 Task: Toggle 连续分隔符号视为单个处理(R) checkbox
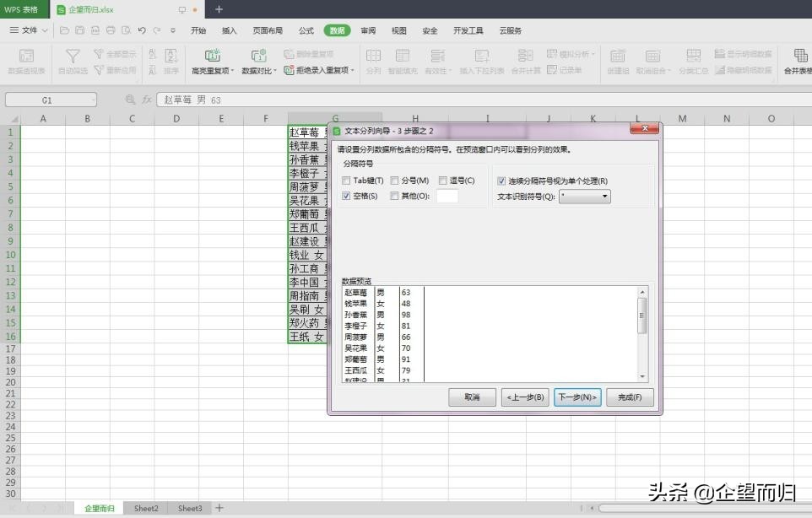tap(501, 181)
